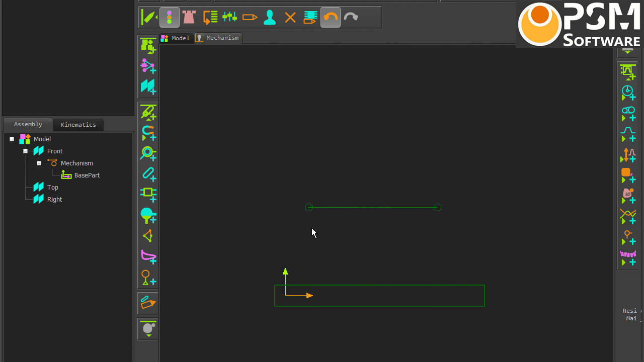This screenshot has width=644, height=362.
Task: Click the orange pin-point add icon
Action: pos(628,238)
